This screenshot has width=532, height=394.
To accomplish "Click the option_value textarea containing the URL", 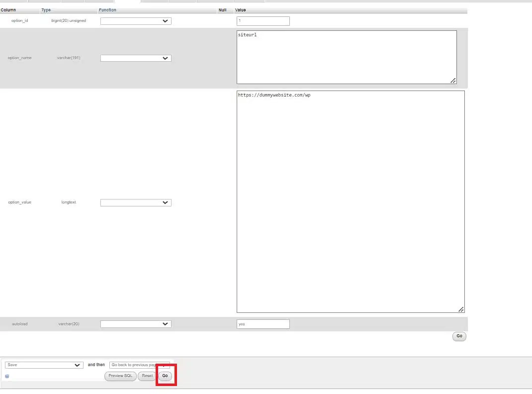I will tap(350, 201).
